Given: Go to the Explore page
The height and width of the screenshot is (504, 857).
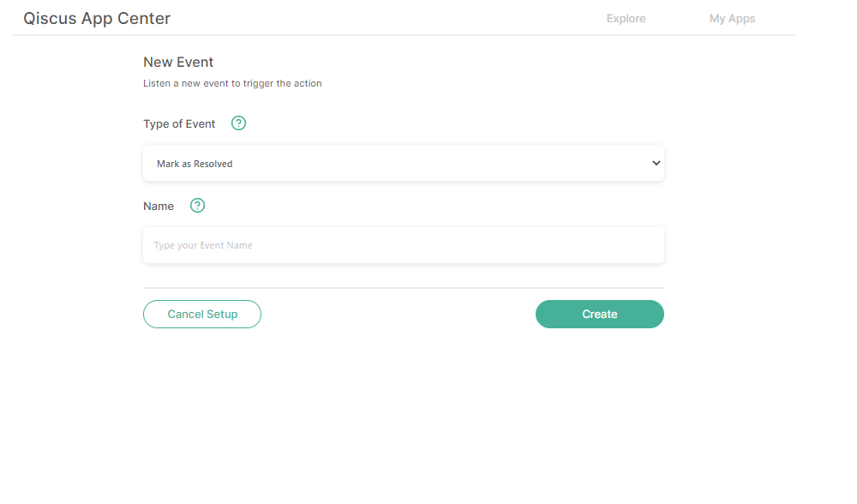Looking at the screenshot, I should [626, 18].
